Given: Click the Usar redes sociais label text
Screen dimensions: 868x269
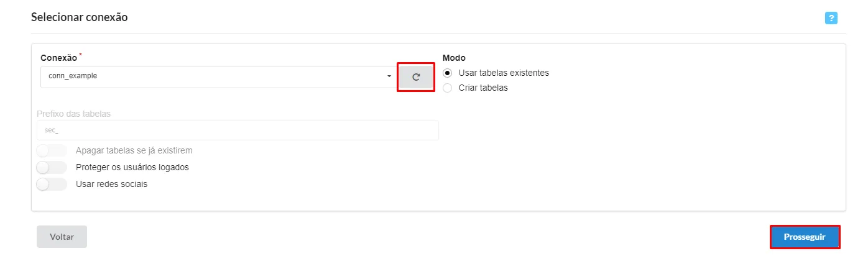Looking at the screenshot, I should [111, 184].
